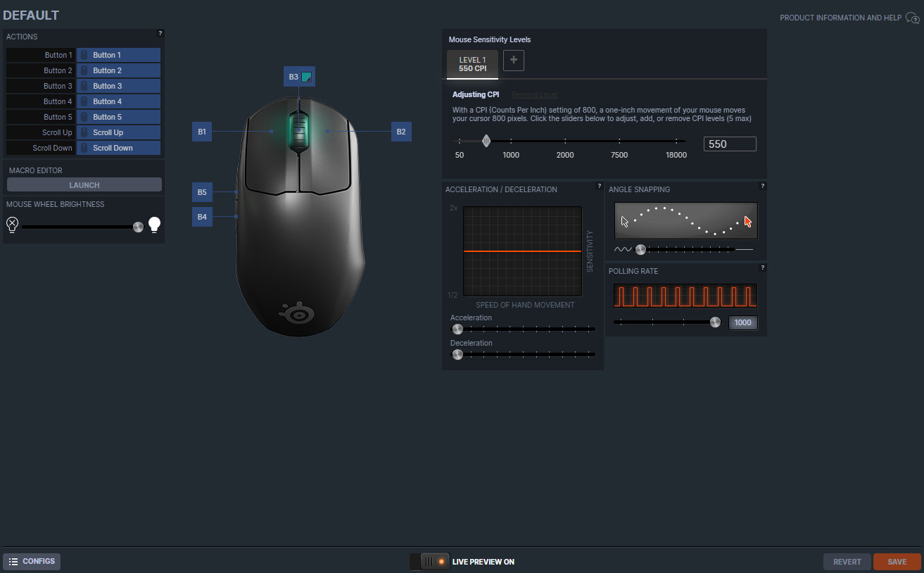This screenshot has width=924, height=573.
Task: Click the CPI slider handle
Action: click(x=486, y=141)
